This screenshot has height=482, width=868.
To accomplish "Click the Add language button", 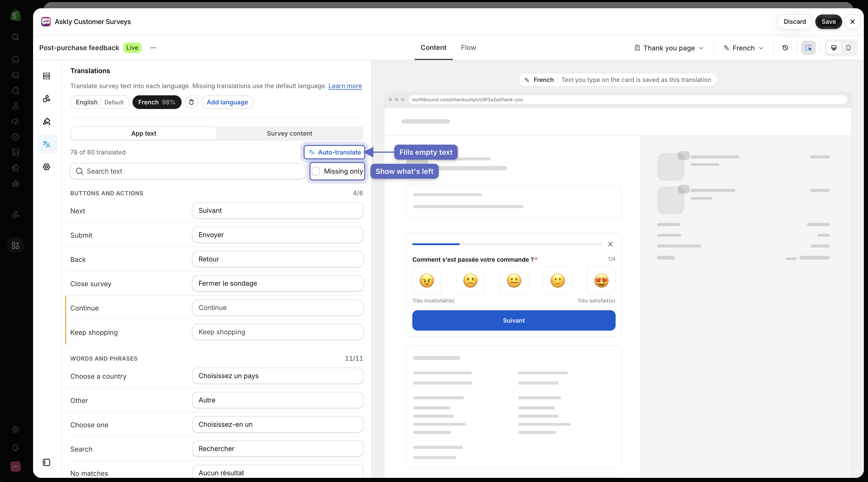I will (x=227, y=102).
